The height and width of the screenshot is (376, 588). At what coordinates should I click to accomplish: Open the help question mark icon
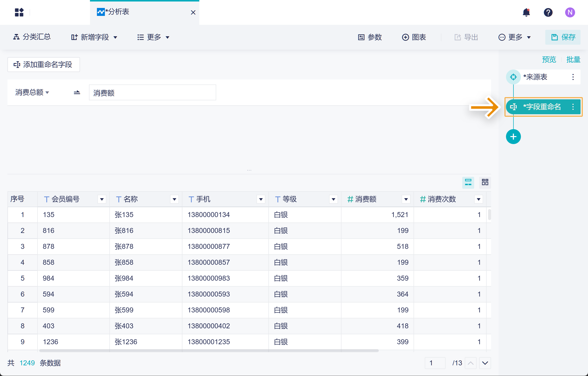coord(548,12)
